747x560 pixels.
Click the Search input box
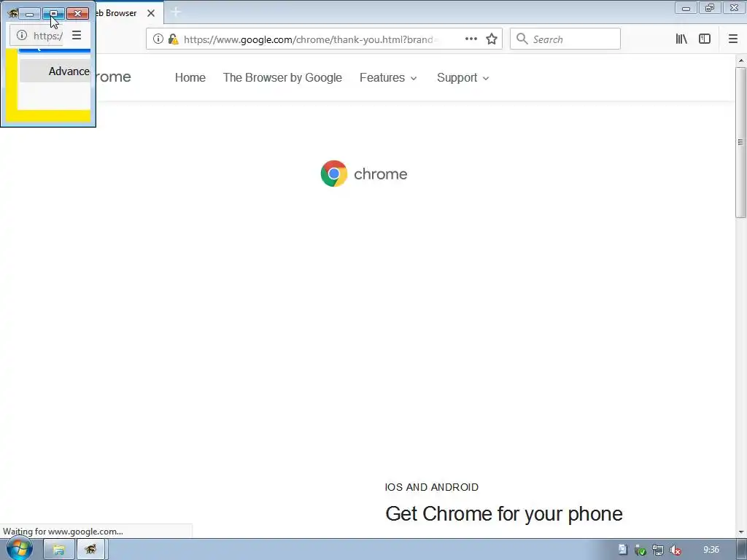[565, 39]
